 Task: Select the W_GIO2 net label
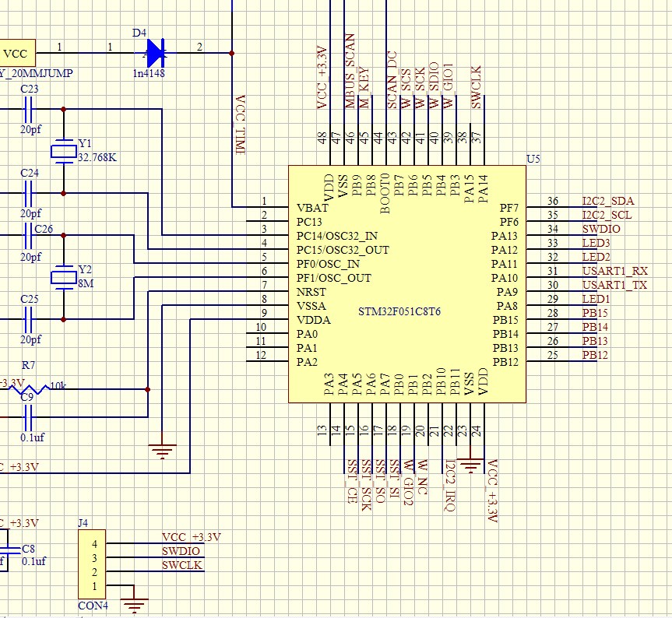[409, 483]
